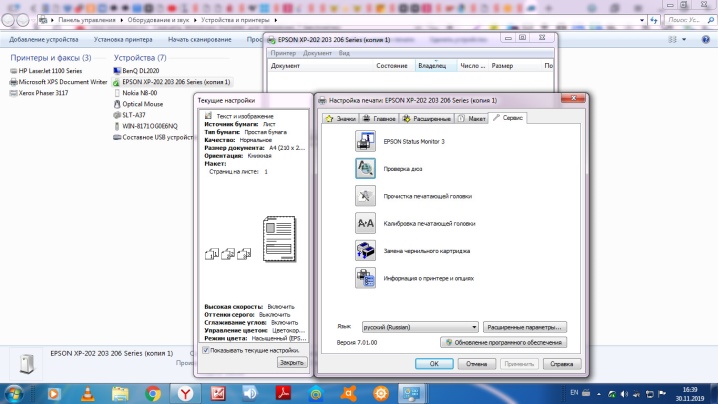Click the volume icon in system tray
The width and height of the screenshot is (718, 404).
(x=624, y=394)
